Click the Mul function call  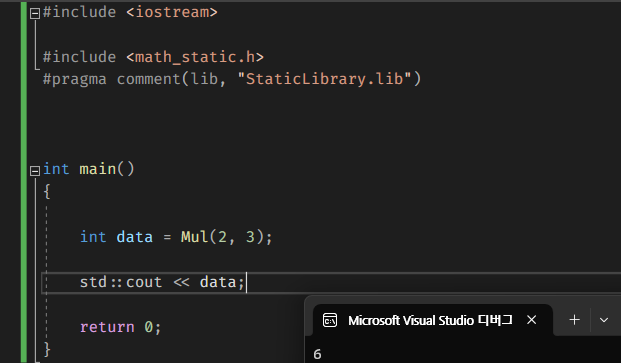195,237
